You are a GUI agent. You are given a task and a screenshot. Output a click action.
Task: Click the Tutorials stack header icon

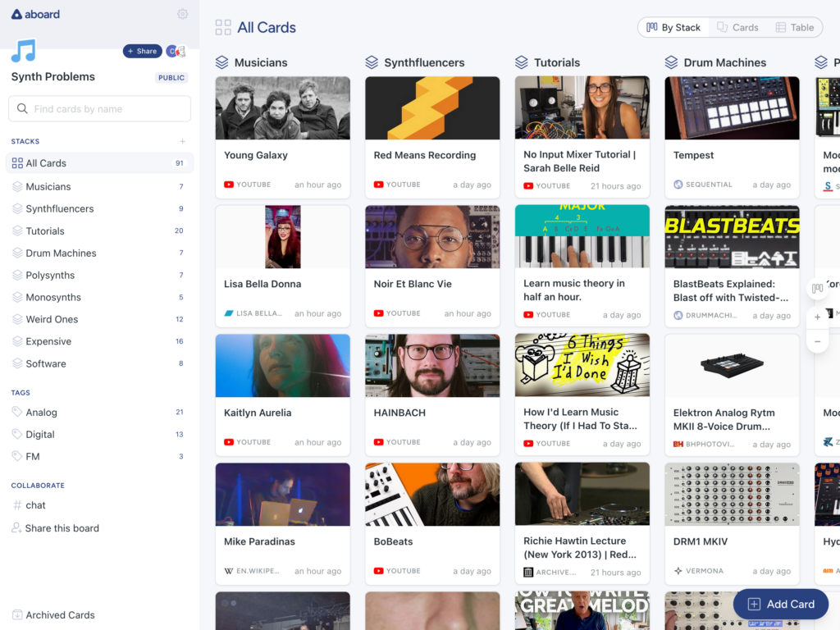(522, 62)
